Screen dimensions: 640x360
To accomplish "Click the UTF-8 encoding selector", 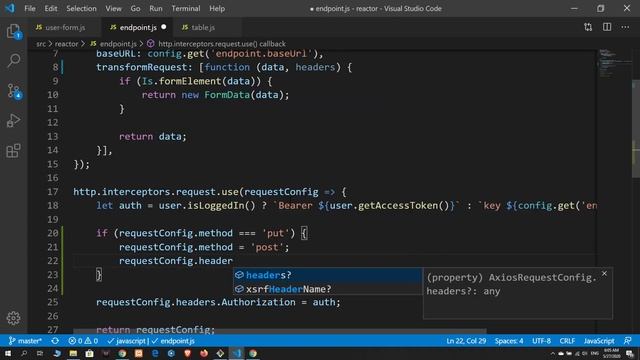I will coord(541,341).
